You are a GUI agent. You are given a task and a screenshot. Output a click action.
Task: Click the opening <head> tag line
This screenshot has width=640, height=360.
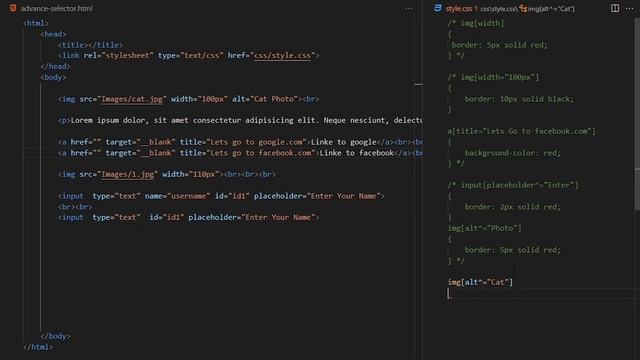(53, 34)
